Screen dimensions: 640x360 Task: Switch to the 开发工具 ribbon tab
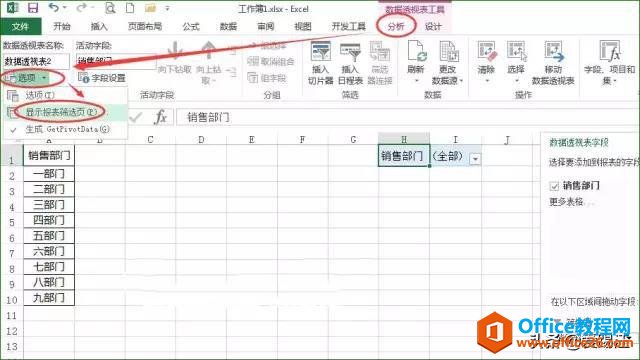(x=348, y=27)
